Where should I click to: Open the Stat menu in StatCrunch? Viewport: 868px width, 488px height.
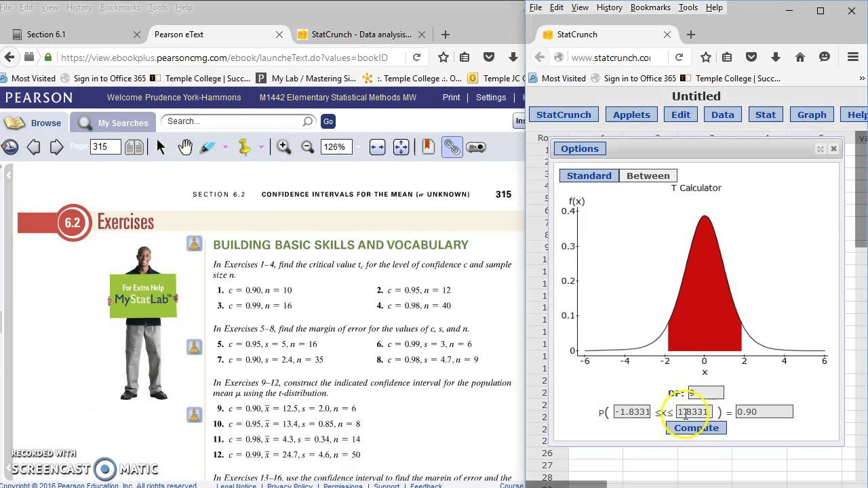click(x=766, y=115)
